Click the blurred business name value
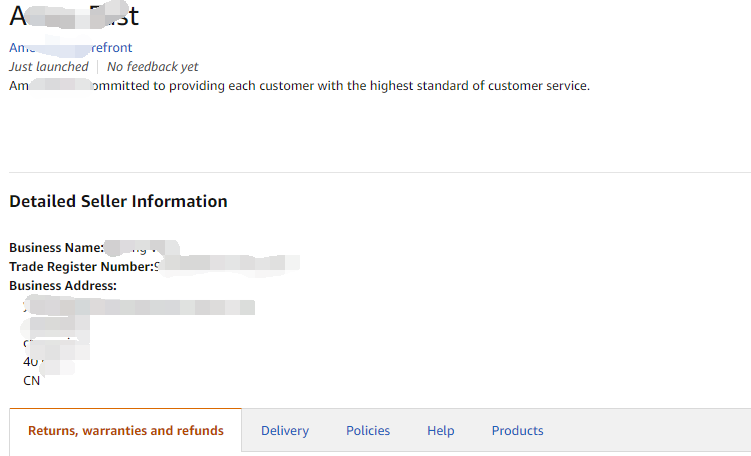 pyautogui.click(x=140, y=247)
